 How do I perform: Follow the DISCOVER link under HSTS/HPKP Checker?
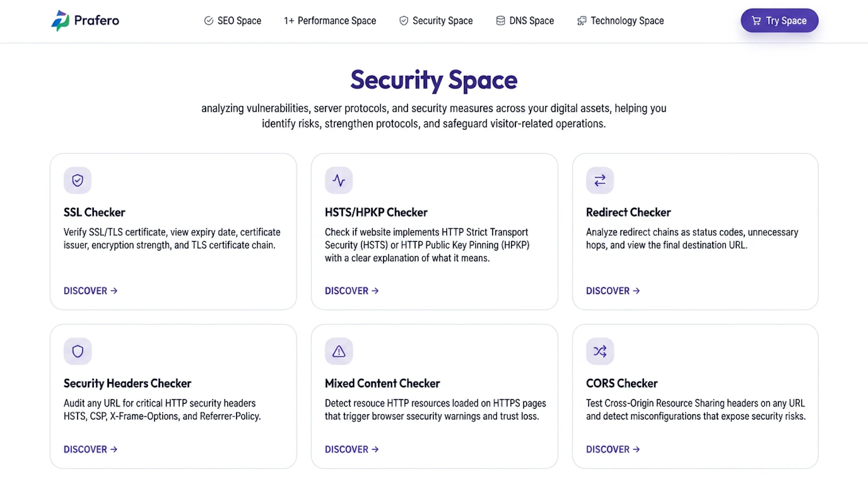[x=352, y=291]
